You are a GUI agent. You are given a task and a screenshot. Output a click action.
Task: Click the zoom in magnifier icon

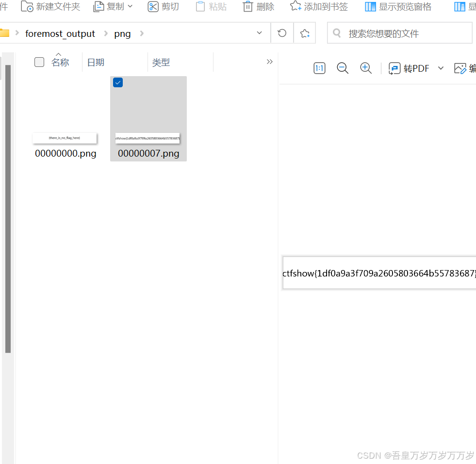click(366, 68)
